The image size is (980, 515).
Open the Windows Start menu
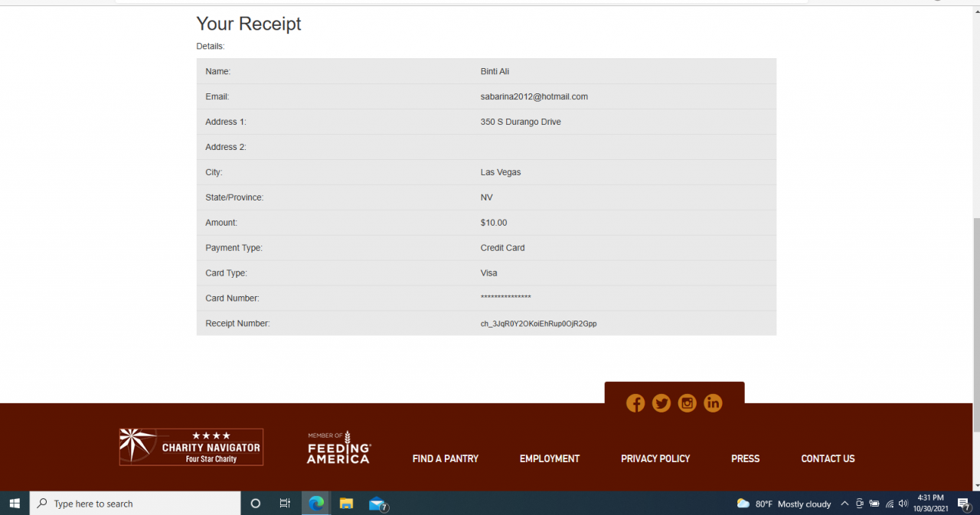15,504
